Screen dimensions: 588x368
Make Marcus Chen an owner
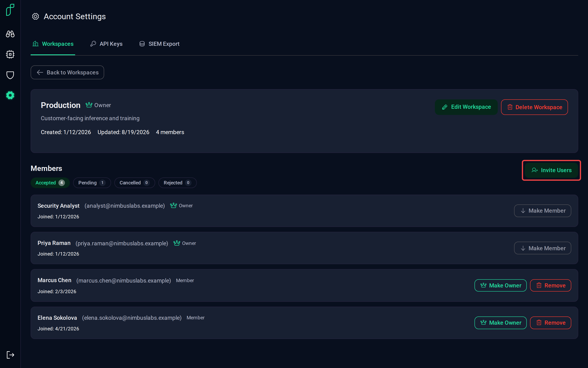coord(501,285)
